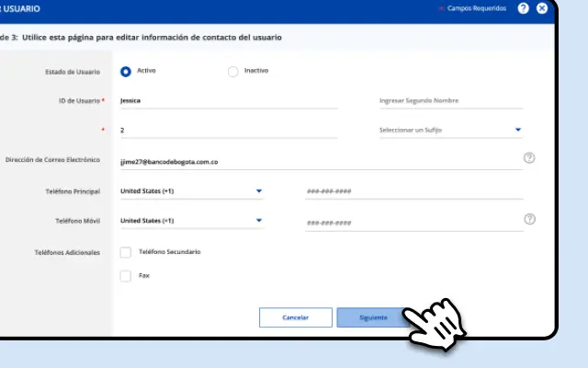Image resolution: width=588 pixels, height=368 pixels.
Task: Enable the Fax checkbox
Action: [x=126, y=276]
